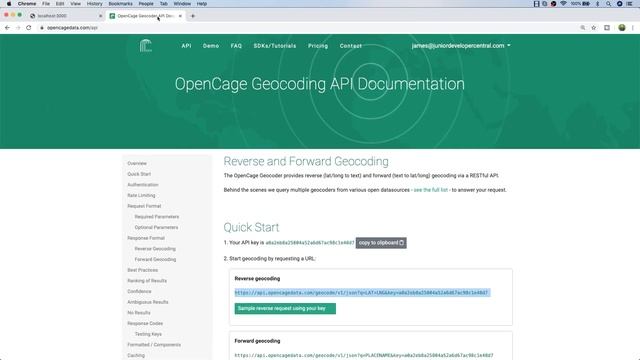The width and height of the screenshot is (640, 360).
Task: Open SDKs/Tutorials navigation link
Action: 275,46
